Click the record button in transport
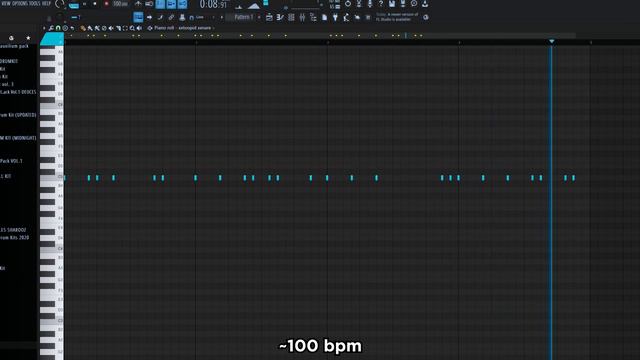 point(106,4)
